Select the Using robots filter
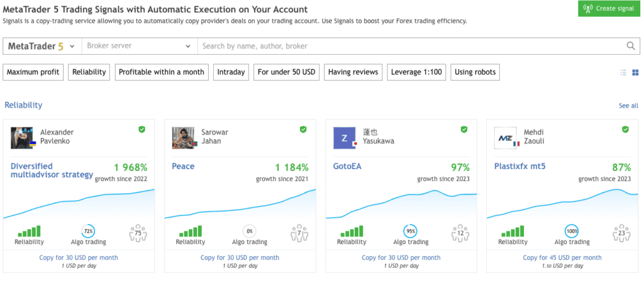The height and width of the screenshot is (283, 644). pos(475,72)
